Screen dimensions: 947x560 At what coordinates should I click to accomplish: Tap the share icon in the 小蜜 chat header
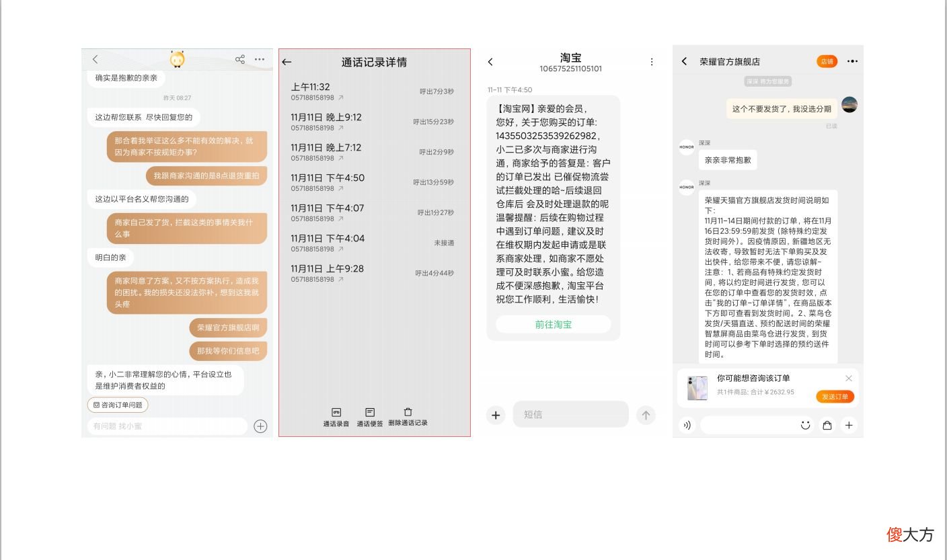(240, 59)
